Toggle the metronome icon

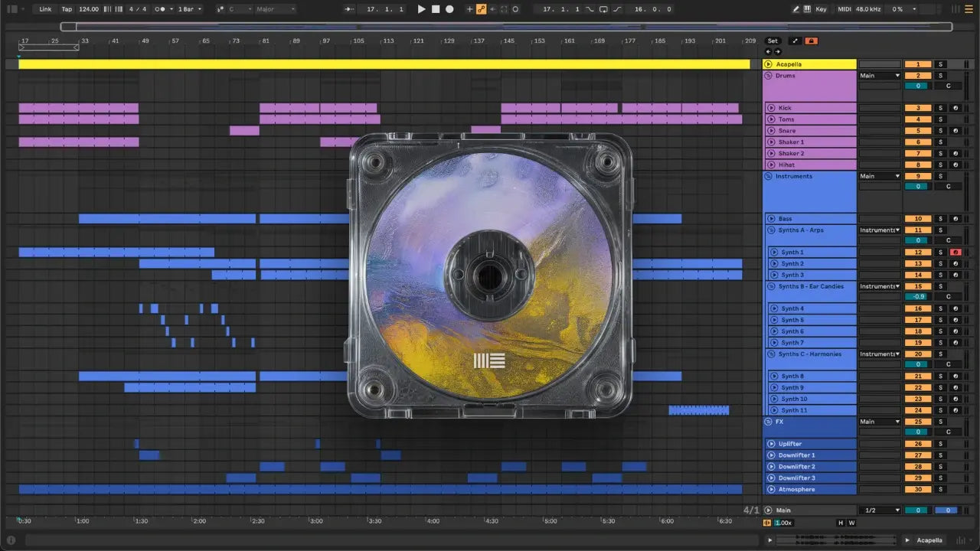coord(161,9)
